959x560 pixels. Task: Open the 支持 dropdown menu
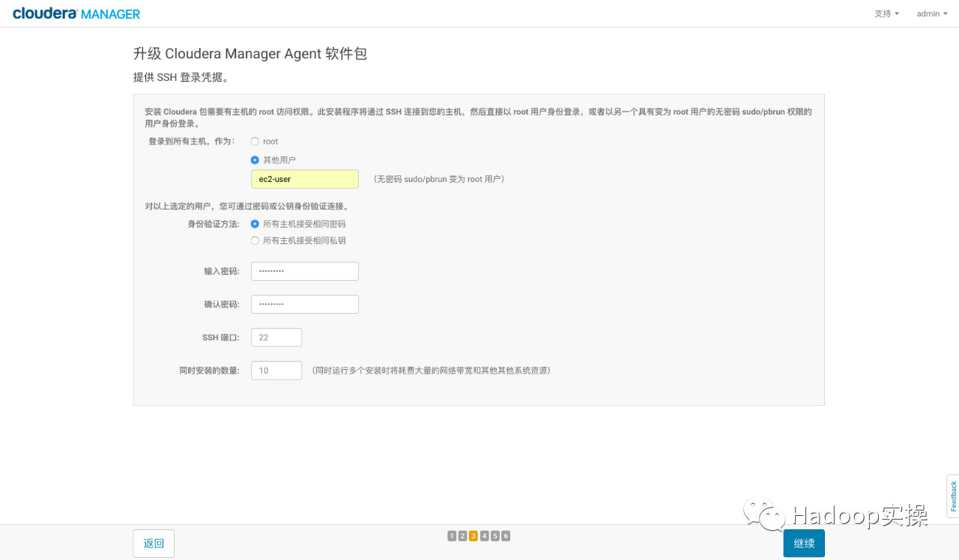[886, 13]
